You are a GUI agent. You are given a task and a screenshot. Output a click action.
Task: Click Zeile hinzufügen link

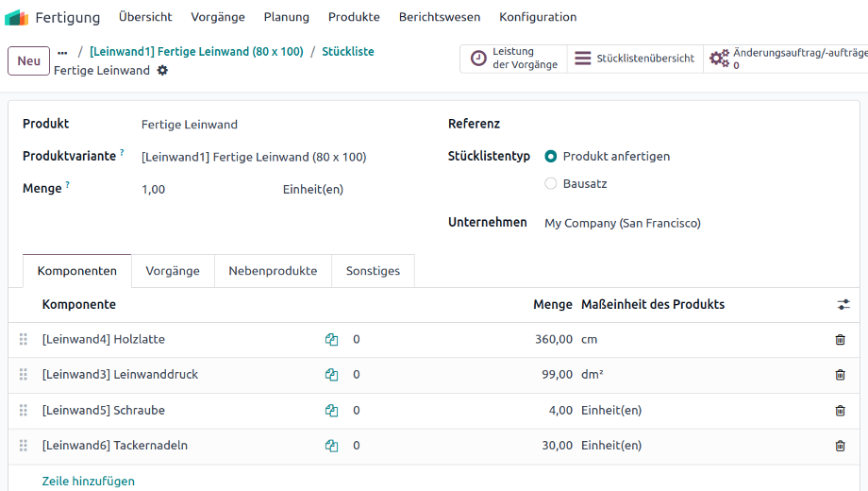(x=88, y=481)
